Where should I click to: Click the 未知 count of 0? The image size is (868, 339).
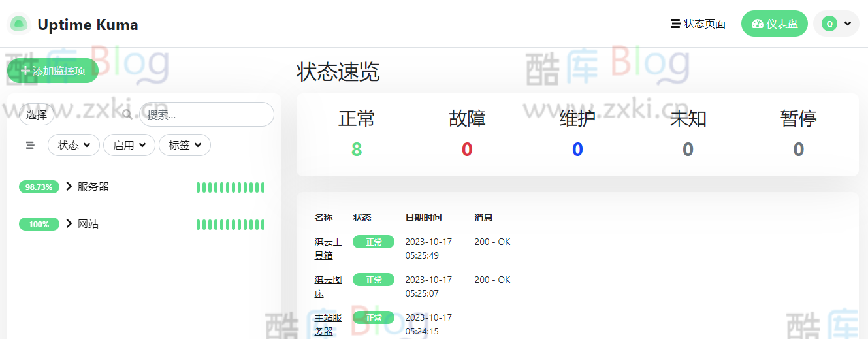688,150
